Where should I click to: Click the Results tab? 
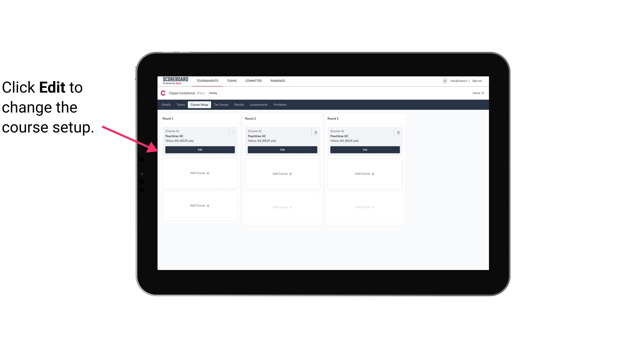click(239, 104)
